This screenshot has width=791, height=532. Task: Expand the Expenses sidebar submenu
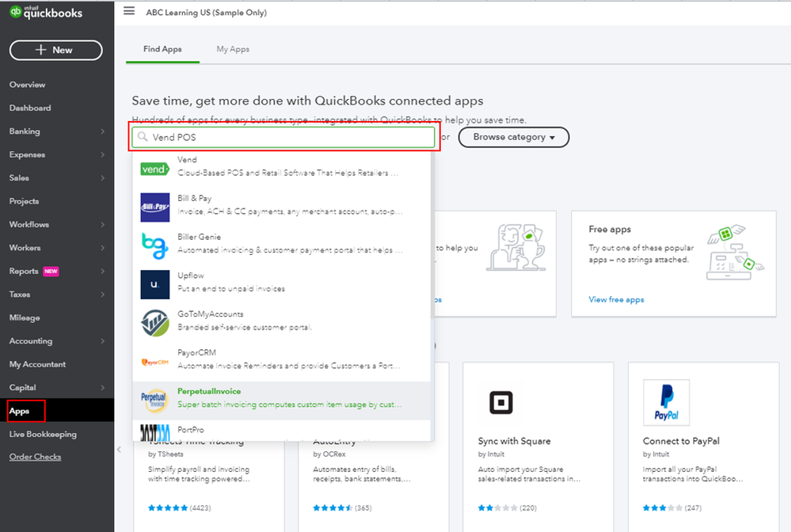[103, 154]
